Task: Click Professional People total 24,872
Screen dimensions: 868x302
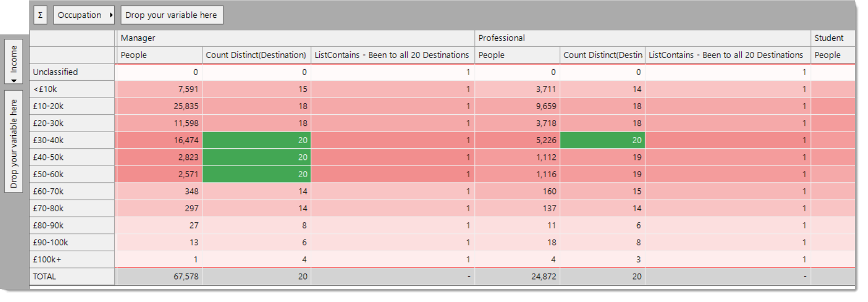Action: 517,277
